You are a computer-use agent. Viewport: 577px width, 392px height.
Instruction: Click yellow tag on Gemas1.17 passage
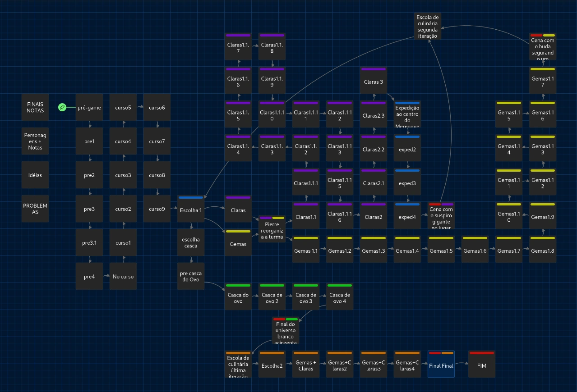543,69
